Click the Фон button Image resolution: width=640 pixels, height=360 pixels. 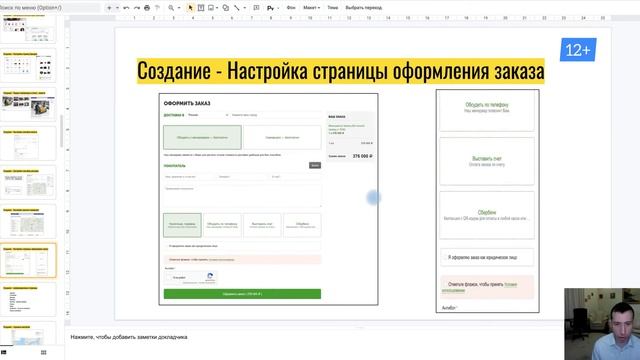(x=291, y=8)
